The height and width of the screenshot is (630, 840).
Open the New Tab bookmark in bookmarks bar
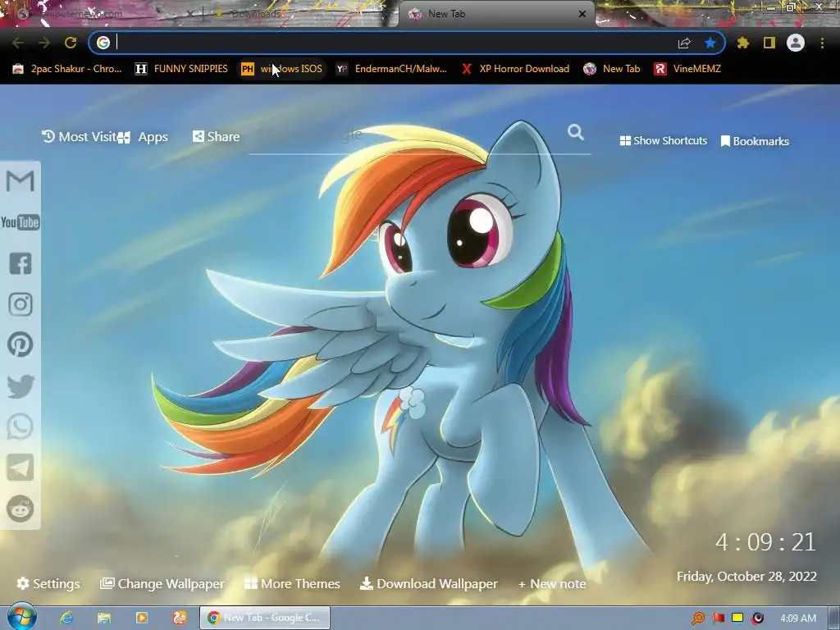coord(612,69)
